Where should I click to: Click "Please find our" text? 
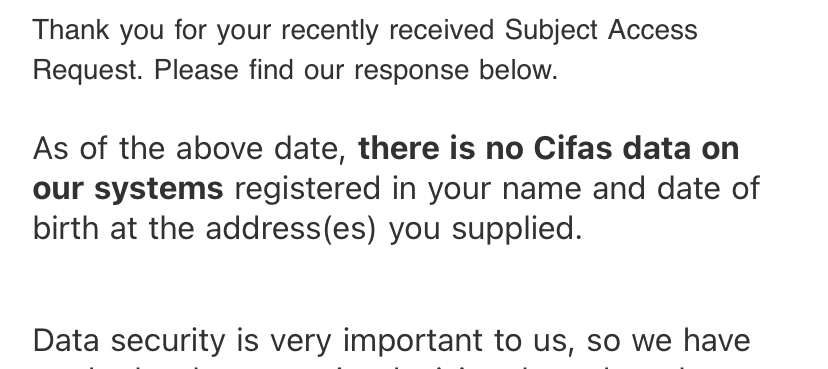pos(249,70)
